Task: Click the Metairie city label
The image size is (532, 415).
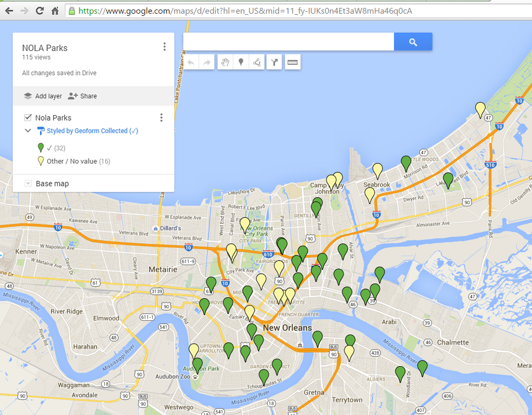Action: (163, 269)
